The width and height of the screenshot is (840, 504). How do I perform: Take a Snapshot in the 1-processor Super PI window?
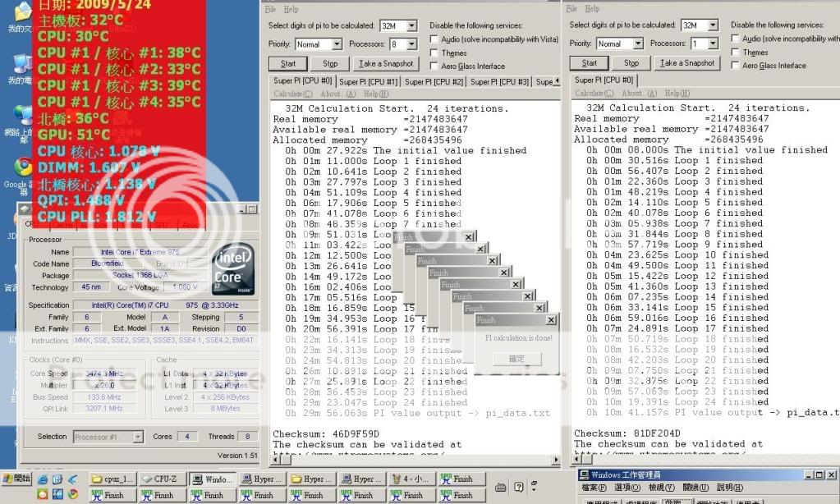tap(686, 63)
